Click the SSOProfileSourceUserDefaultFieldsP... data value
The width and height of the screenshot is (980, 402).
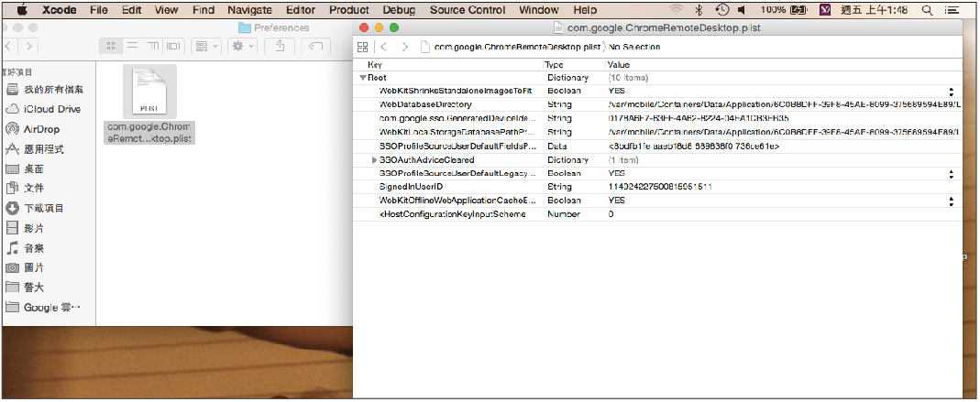click(x=694, y=147)
